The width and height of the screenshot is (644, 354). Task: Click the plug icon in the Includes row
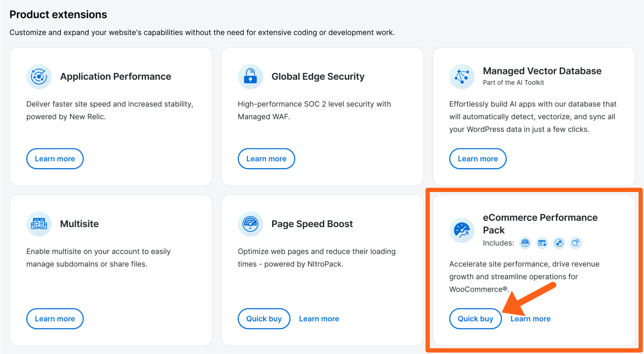[559, 243]
